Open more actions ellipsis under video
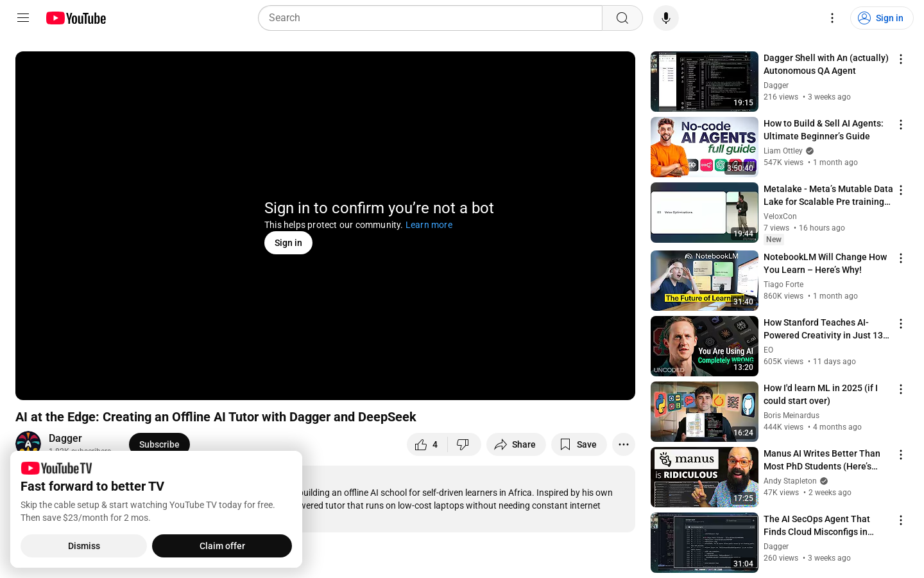Viewport: 924px width, 578px height. click(x=624, y=444)
